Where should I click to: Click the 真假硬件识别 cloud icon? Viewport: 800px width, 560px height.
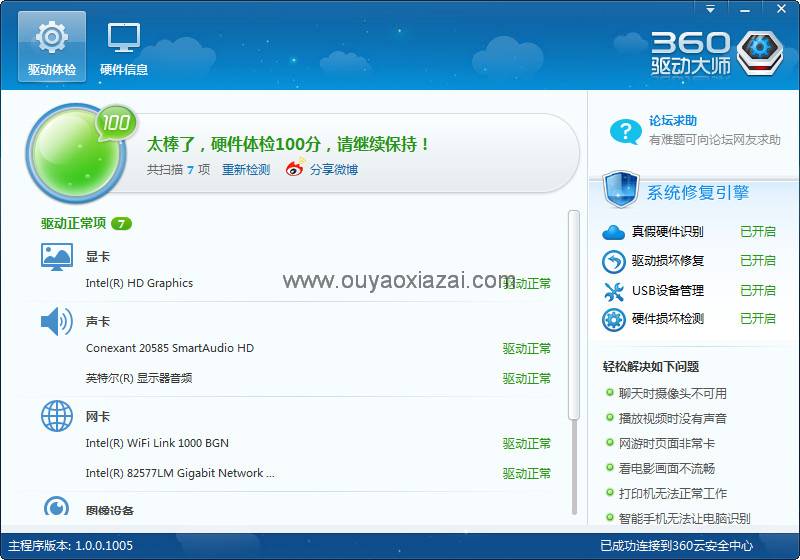(x=613, y=233)
